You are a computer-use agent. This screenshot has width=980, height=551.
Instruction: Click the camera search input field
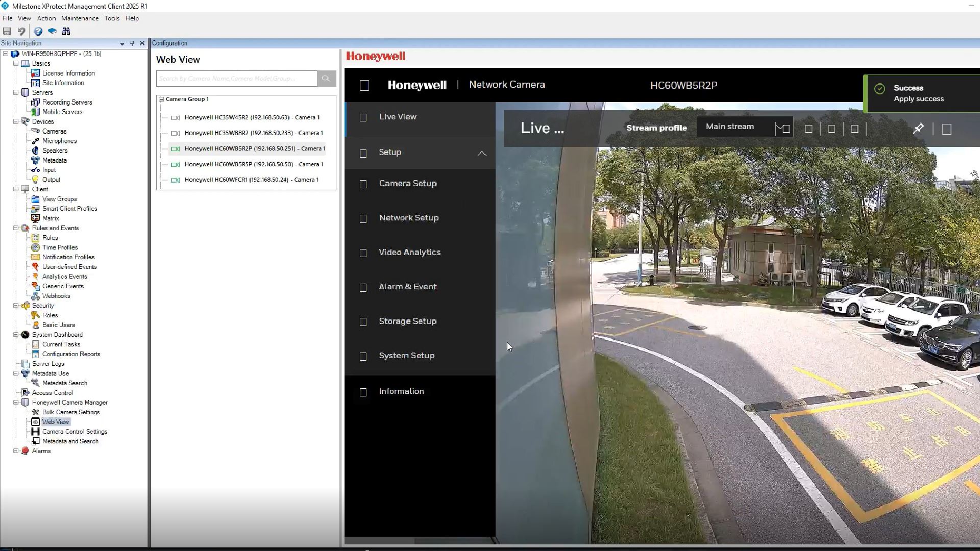click(x=237, y=79)
